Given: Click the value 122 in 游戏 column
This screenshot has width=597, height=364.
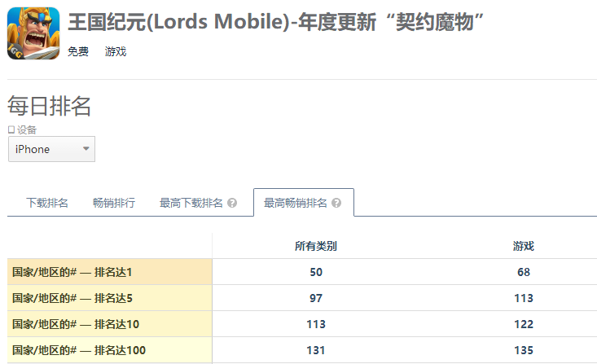Looking at the screenshot, I should (x=524, y=324).
